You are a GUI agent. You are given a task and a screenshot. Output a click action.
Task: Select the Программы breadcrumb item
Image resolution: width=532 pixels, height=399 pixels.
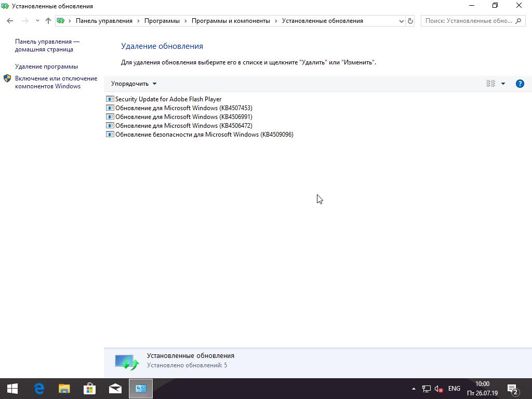click(x=162, y=21)
